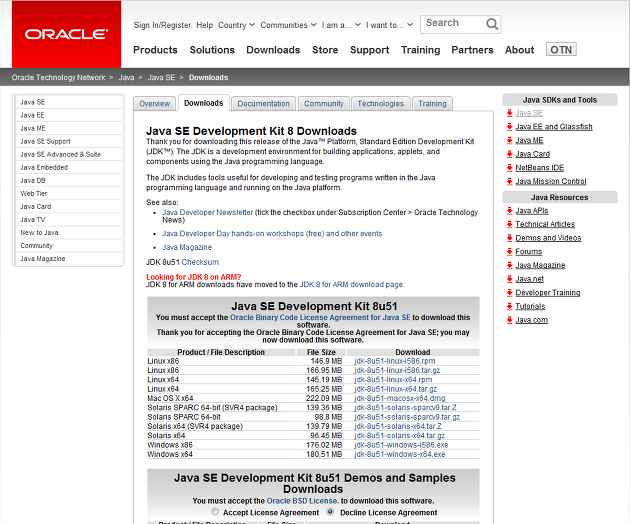This screenshot has width=630, height=524.
Task: Click the red arrow icon beside Java Card link
Action: [x=509, y=154]
